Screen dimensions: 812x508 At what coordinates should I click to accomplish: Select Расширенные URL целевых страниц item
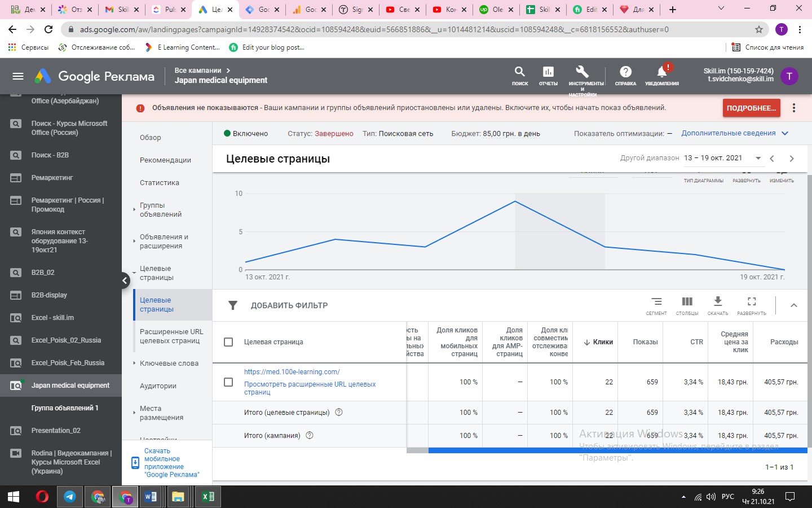pyautogui.click(x=171, y=336)
